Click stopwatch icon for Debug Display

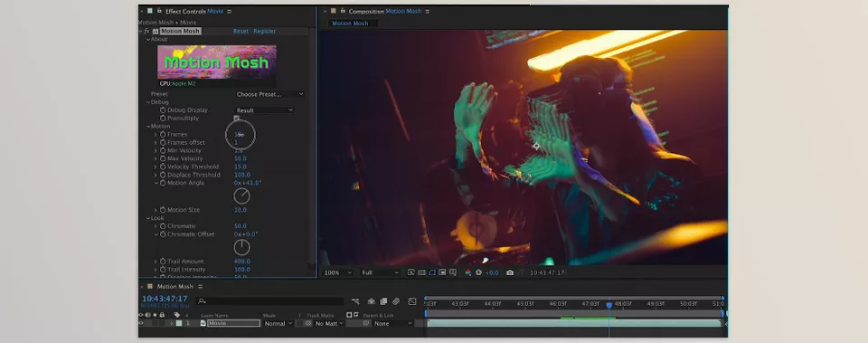[163, 110]
